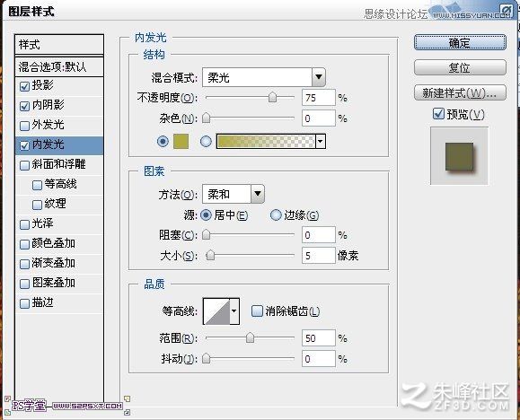Click the 新建样式 button

pyautogui.click(x=460, y=92)
